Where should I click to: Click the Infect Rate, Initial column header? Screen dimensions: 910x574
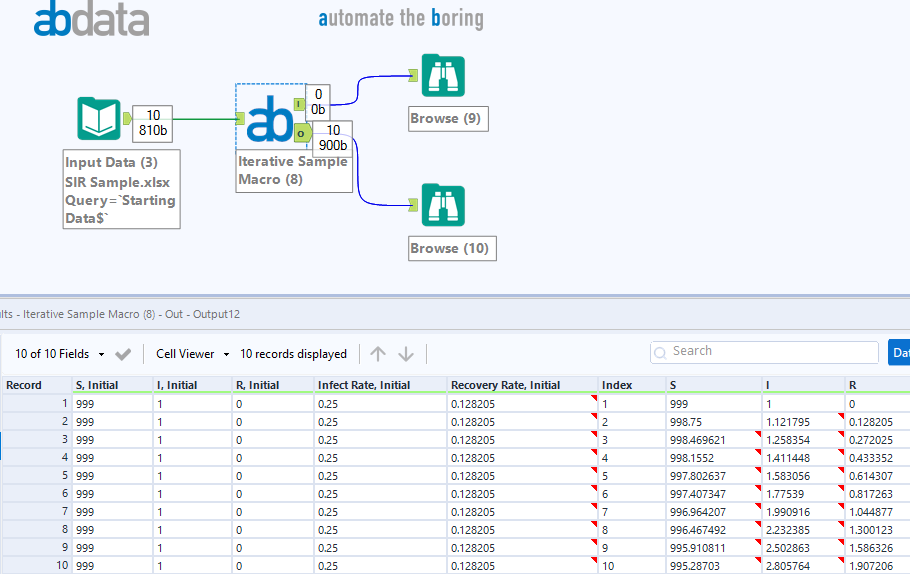click(x=381, y=385)
